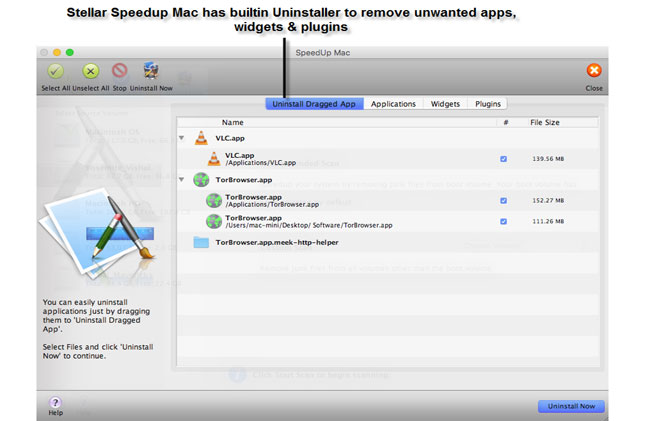Click the orange Close icon

(594, 71)
